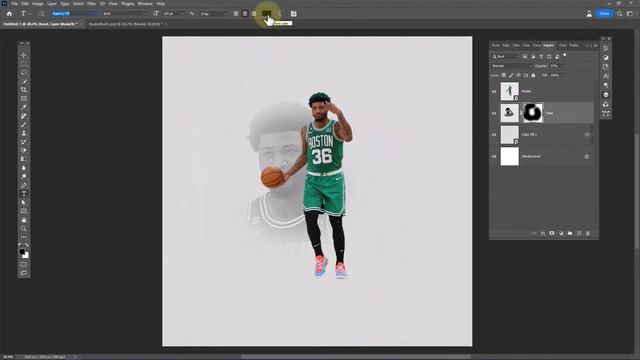Toggle center align text

click(245, 13)
